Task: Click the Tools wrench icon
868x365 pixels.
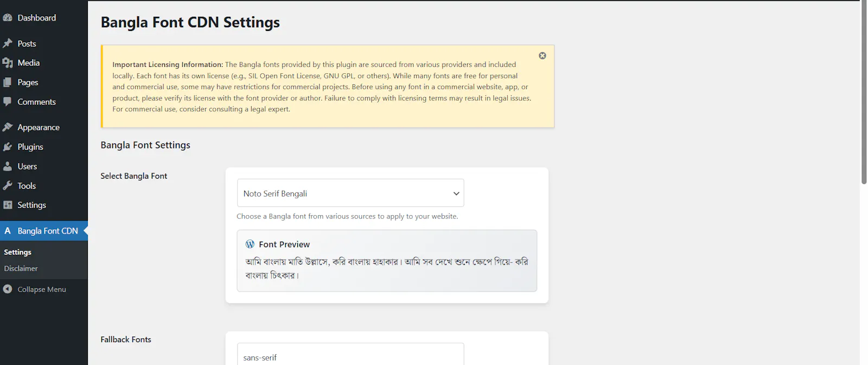Action: [8, 186]
